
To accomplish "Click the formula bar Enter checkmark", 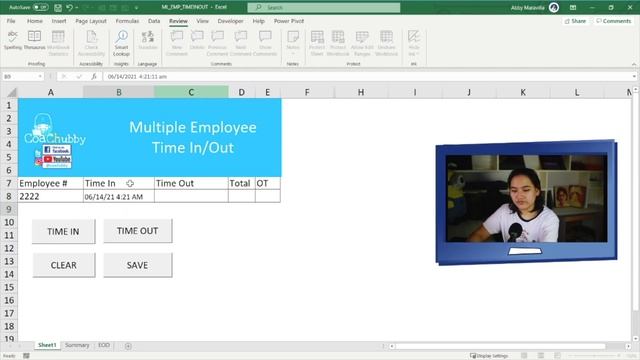I will 79,76.
